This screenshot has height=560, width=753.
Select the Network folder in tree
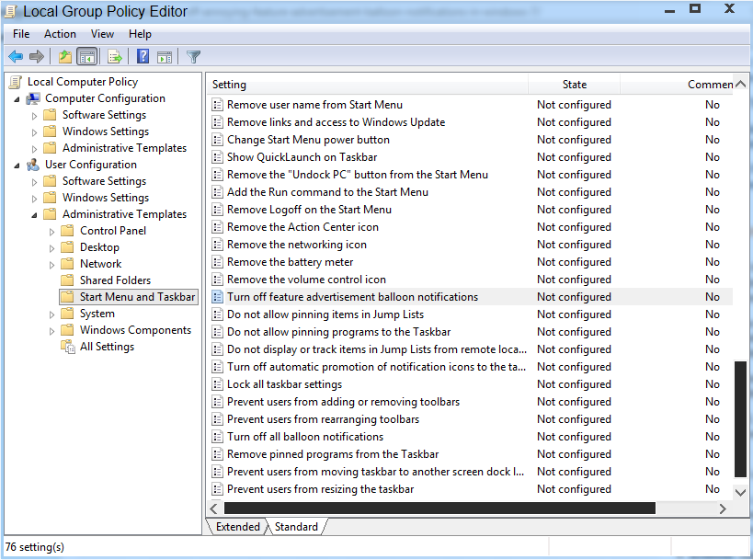101,264
